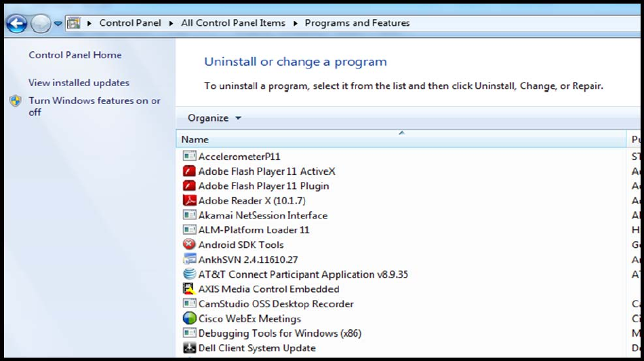
Task: Click Adobe Flash Player 11 ActiveX icon
Action: coord(189,171)
